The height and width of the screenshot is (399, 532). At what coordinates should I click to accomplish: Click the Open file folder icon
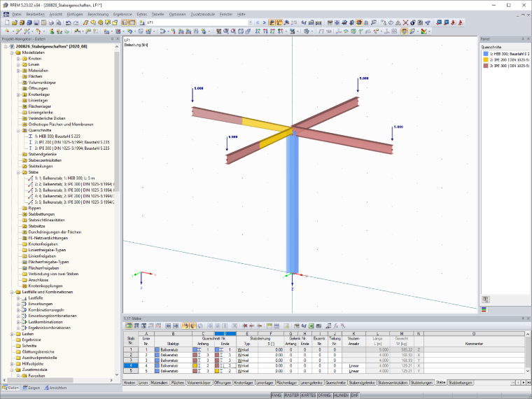(x=14, y=22)
